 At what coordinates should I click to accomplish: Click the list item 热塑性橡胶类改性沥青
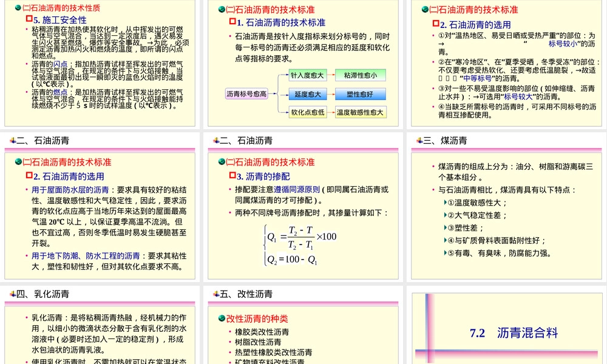(274, 352)
